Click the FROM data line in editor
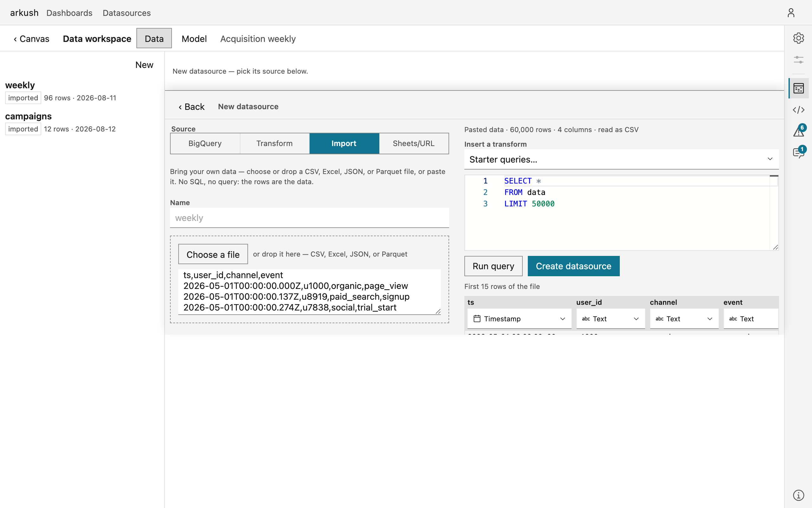Image resolution: width=812 pixels, height=508 pixels. (524, 192)
